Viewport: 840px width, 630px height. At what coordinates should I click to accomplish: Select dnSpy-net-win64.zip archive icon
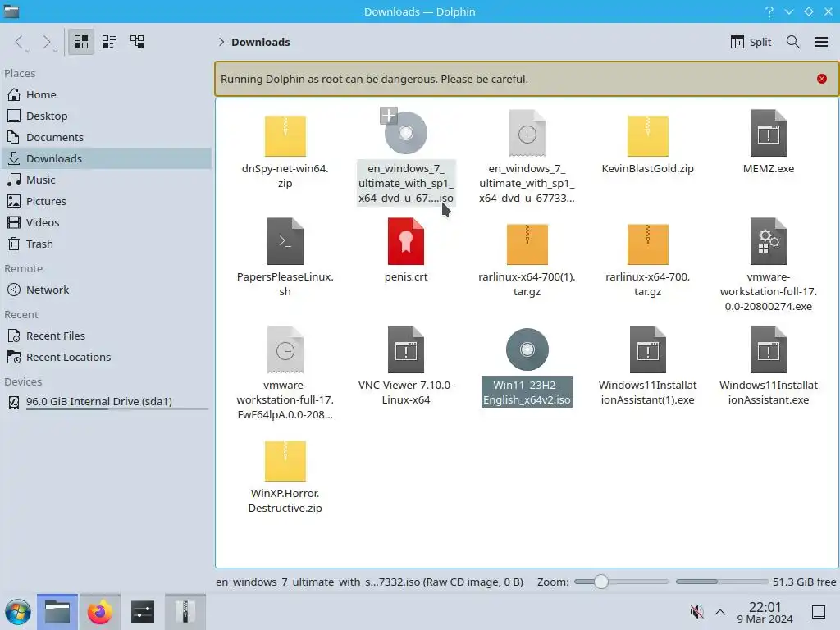tap(285, 135)
